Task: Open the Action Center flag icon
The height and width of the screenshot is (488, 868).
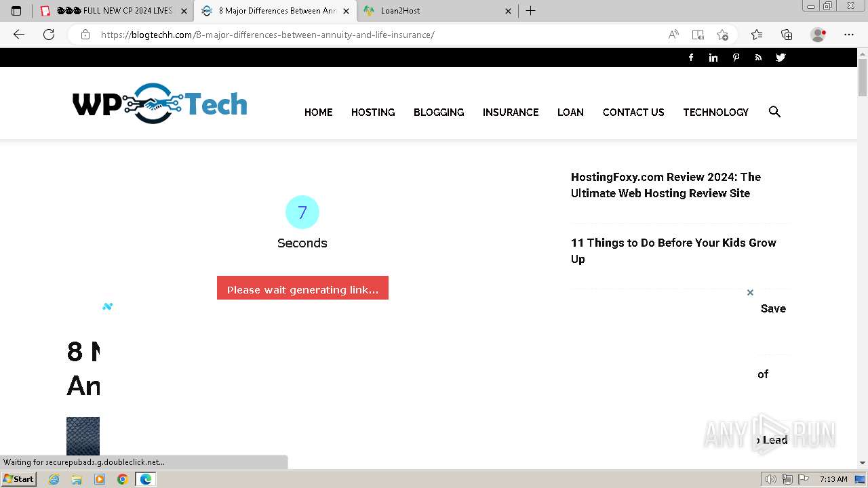Action: (804, 479)
